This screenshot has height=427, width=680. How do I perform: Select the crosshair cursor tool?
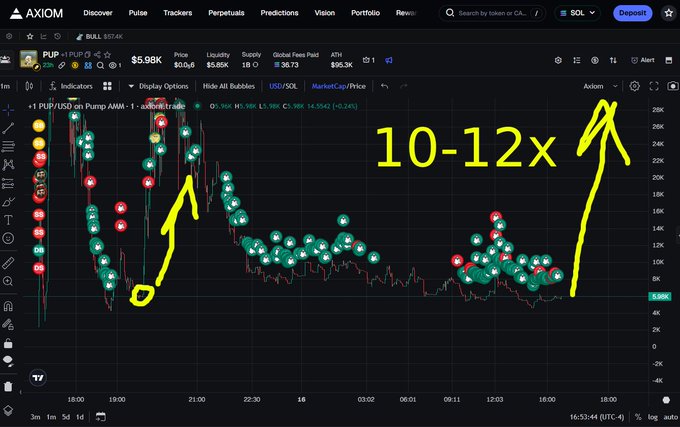[8, 110]
